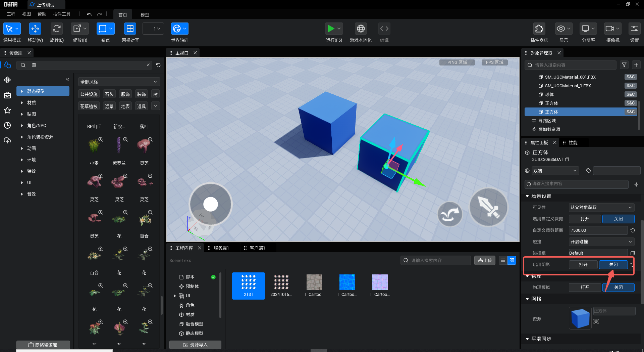
Task: Open the grid size value dropdown
Action: (153, 29)
